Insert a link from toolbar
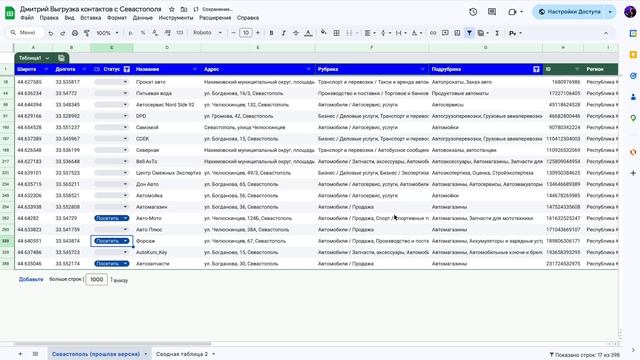Screen dimensions: 640x360 click(433, 33)
